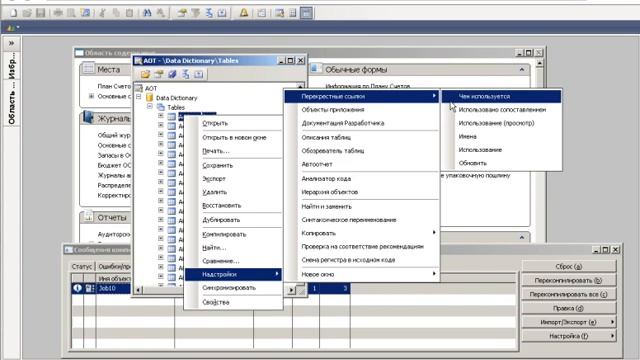This screenshot has width=640, height=360.
Task: Click the Print icon in main toolbar
Action: point(58,13)
